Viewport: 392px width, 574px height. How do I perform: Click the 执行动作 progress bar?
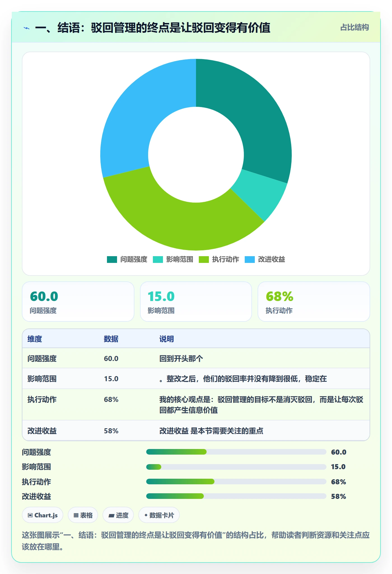tap(236, 482)
